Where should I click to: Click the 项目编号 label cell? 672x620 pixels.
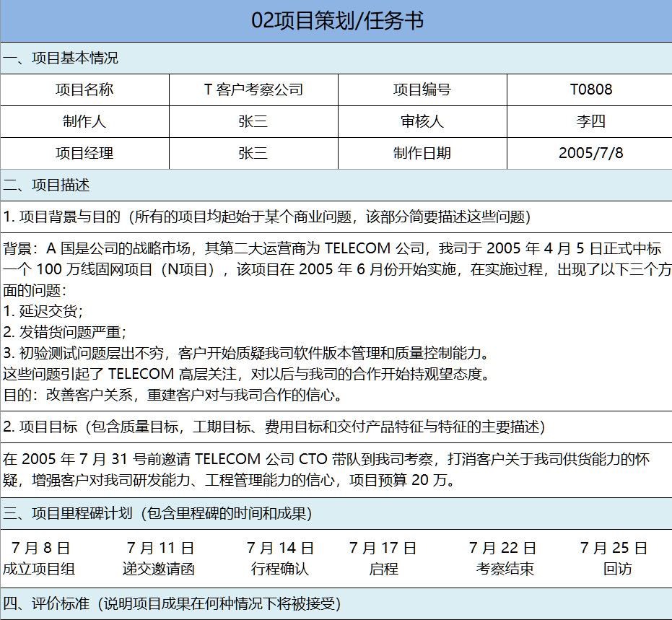421,89
